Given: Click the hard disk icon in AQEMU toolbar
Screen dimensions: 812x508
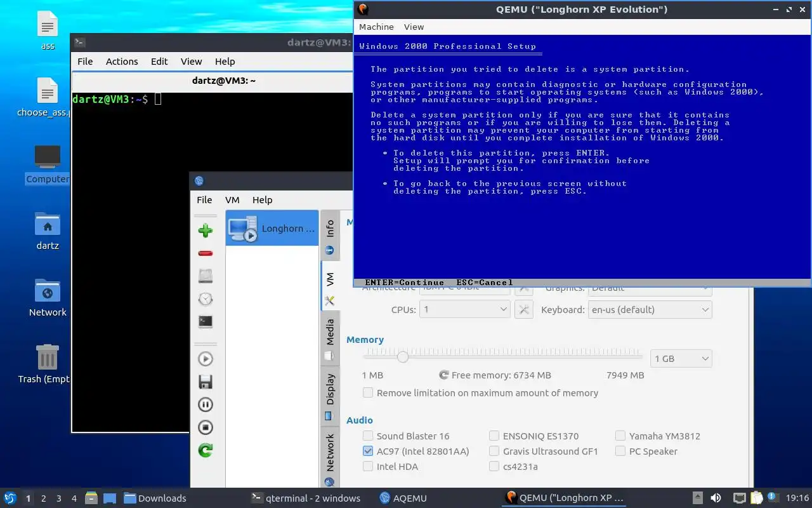Looking at the screenshot, I should [206, 276].
